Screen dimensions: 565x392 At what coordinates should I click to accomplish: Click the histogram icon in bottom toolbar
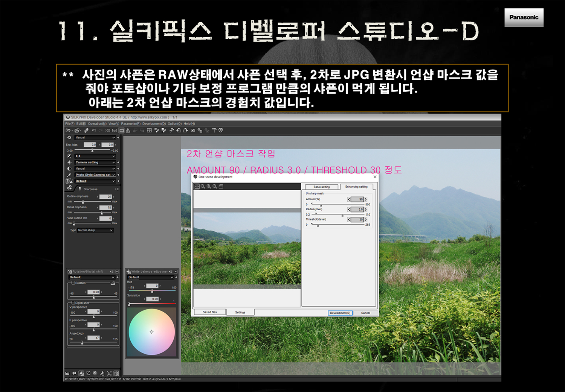click(67, 374)
